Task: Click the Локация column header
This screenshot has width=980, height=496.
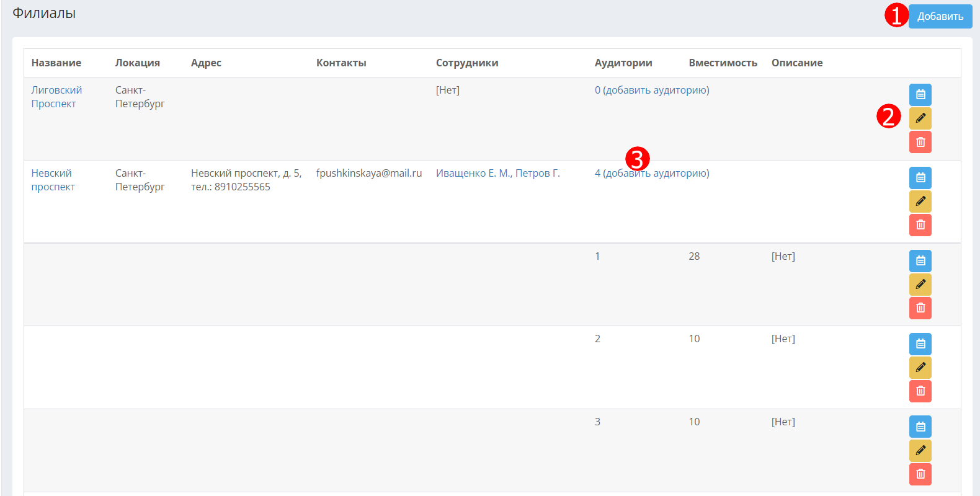Action: pyautogui.click(x=138, y=63)
